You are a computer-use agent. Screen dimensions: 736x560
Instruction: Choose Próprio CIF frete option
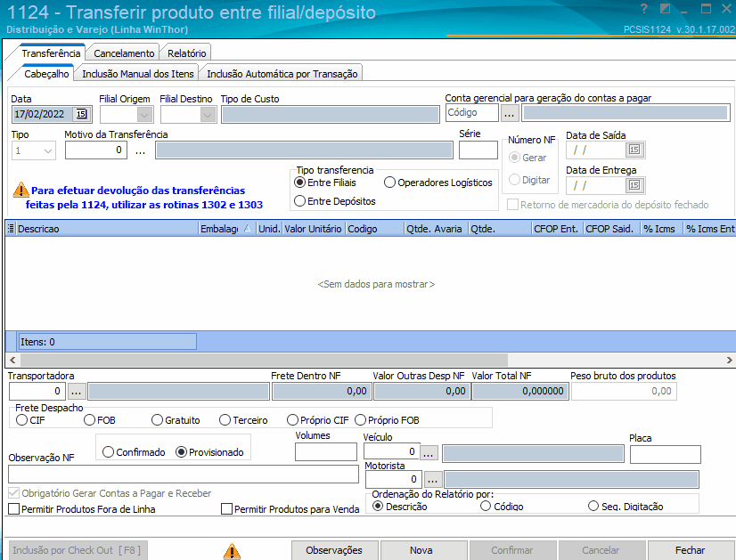click(x=318, y=420)
